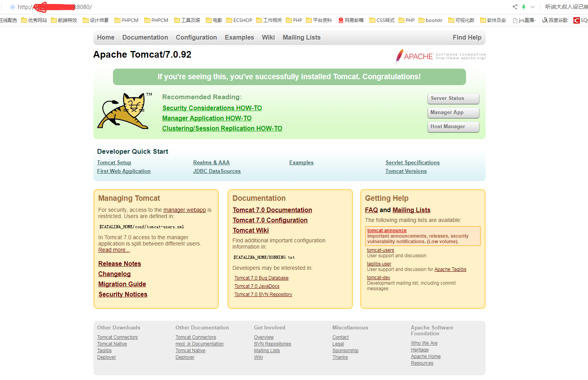Open the Manager App button

click(453, 113)
